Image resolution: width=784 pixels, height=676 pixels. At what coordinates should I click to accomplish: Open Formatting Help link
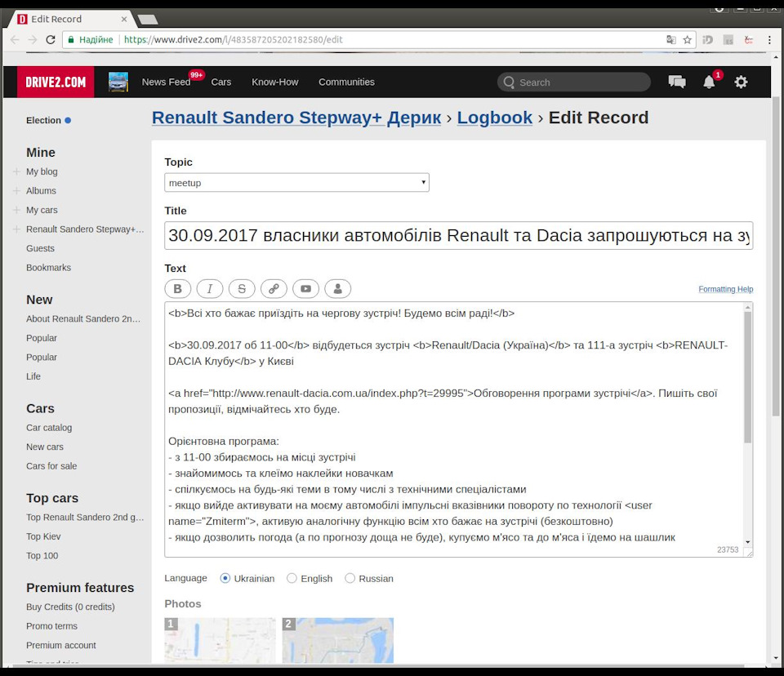(725, 289)
